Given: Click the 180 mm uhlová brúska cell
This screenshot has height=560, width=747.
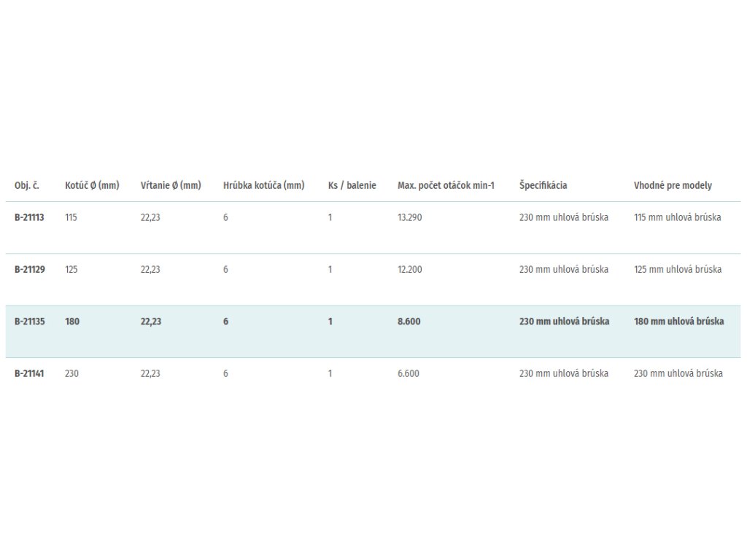Looking at the screenshot, I should pos(678,321).
